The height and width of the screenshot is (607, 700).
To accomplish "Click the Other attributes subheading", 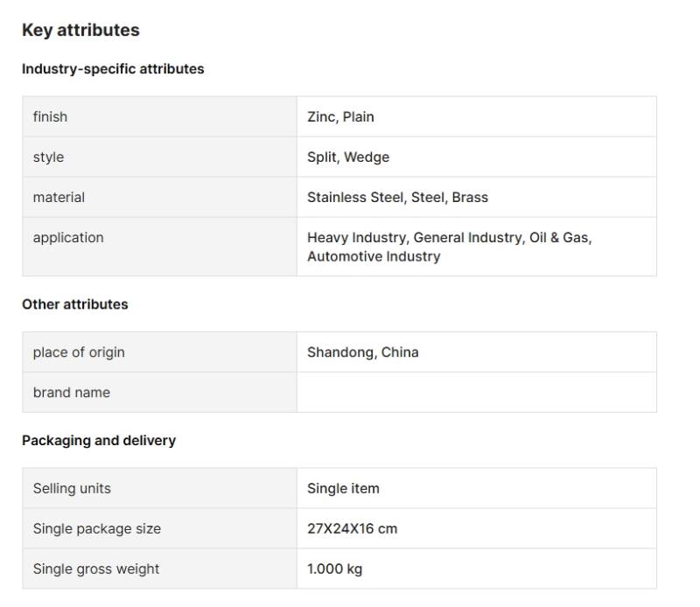I will click(x=75, y=304).
